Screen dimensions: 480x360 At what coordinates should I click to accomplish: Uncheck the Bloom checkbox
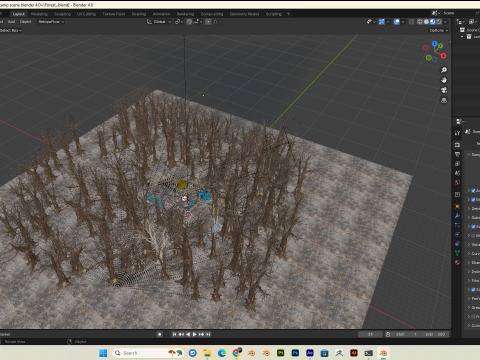tap(473, 200)
